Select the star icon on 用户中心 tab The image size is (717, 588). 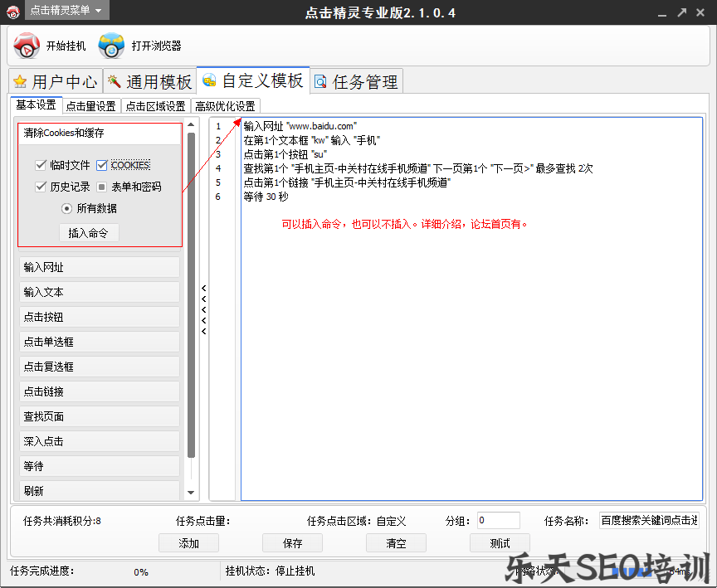coord(20,81)
